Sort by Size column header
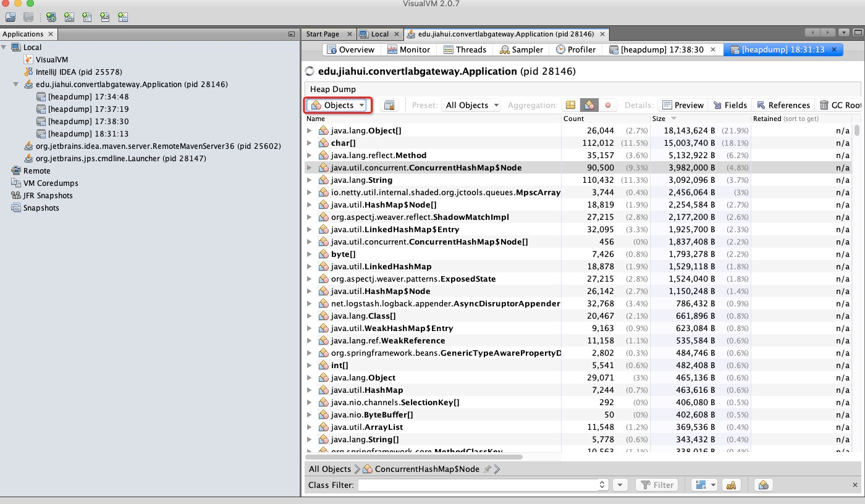 pyautogui.click(x=701, y=118)
